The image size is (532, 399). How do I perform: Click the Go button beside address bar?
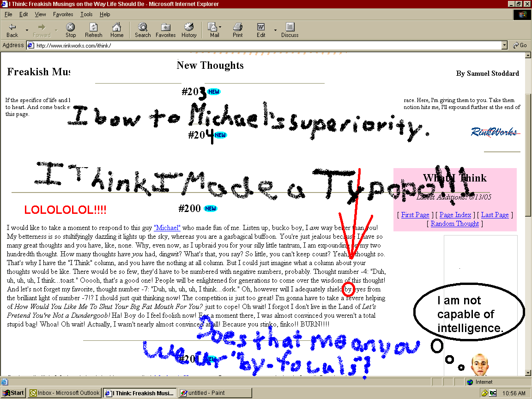tap(520, 45)
